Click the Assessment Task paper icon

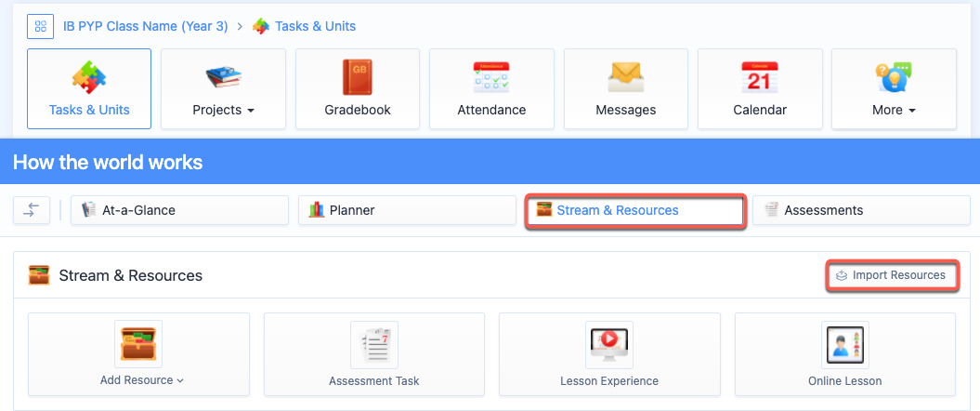[373, 345]
